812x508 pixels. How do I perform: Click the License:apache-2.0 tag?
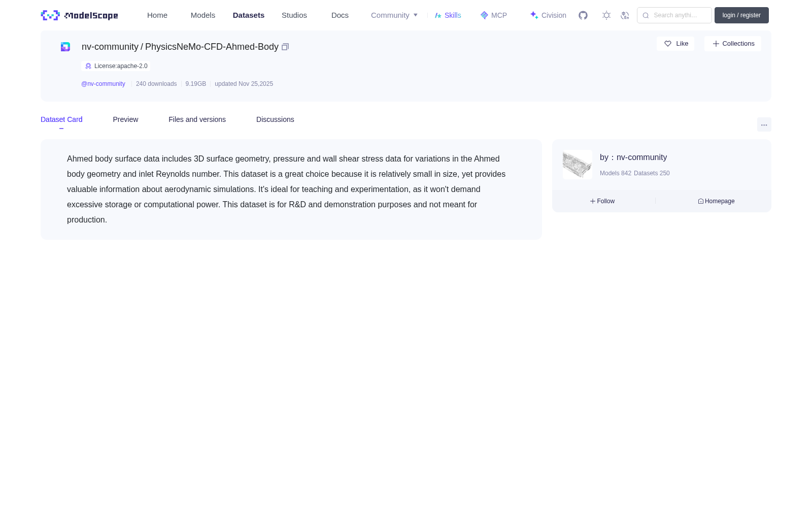tap(116, 66)
